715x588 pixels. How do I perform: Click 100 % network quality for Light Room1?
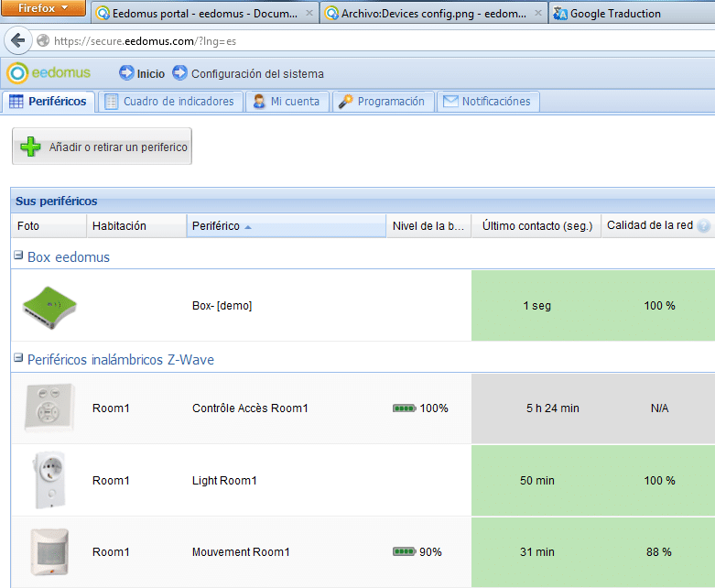pos(659,480)
